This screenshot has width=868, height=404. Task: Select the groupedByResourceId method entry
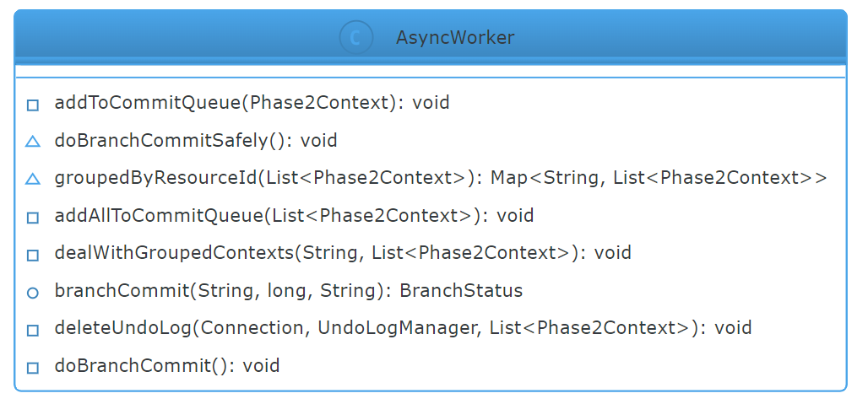point(441,178)
